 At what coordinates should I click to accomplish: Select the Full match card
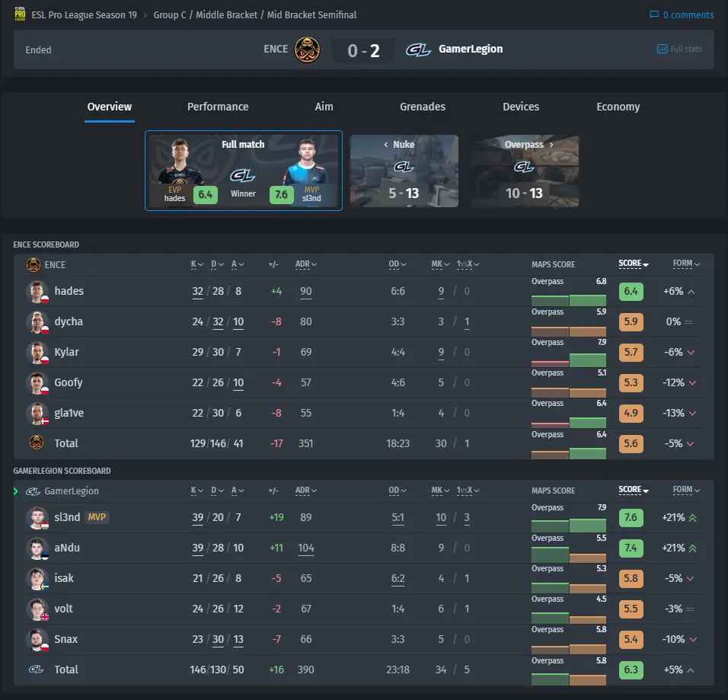[244, 171]
